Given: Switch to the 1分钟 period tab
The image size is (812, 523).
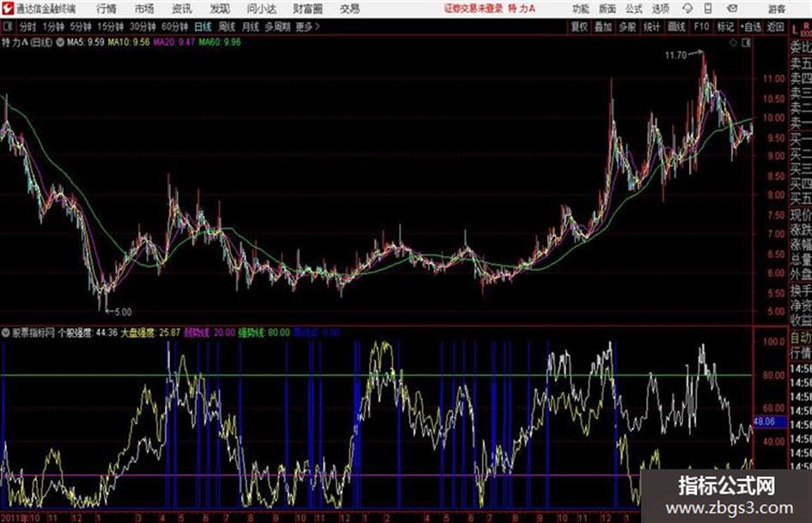Looking at the screenshot, I should pos(53,27).
